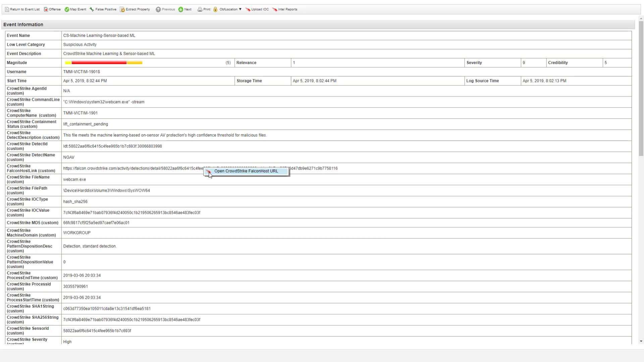644x362 pixels.
Task: Click the False Positive icon
Action: (92, 9)
